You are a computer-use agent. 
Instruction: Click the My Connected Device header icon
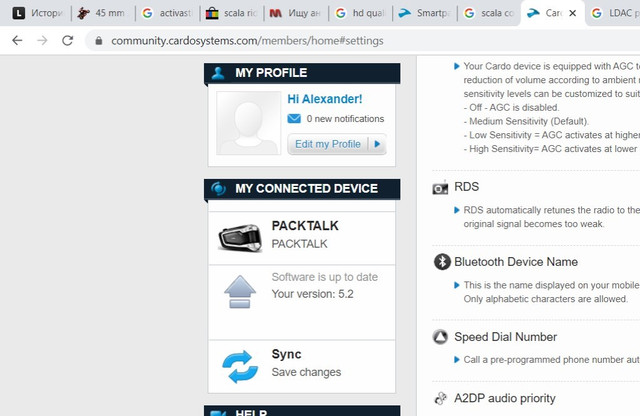tap(218, 189)
